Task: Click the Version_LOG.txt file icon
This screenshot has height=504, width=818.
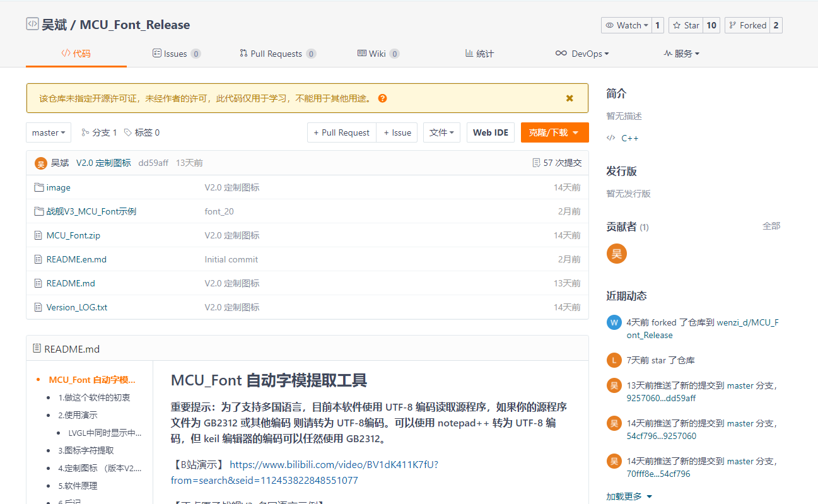Action: click(38, 307)
